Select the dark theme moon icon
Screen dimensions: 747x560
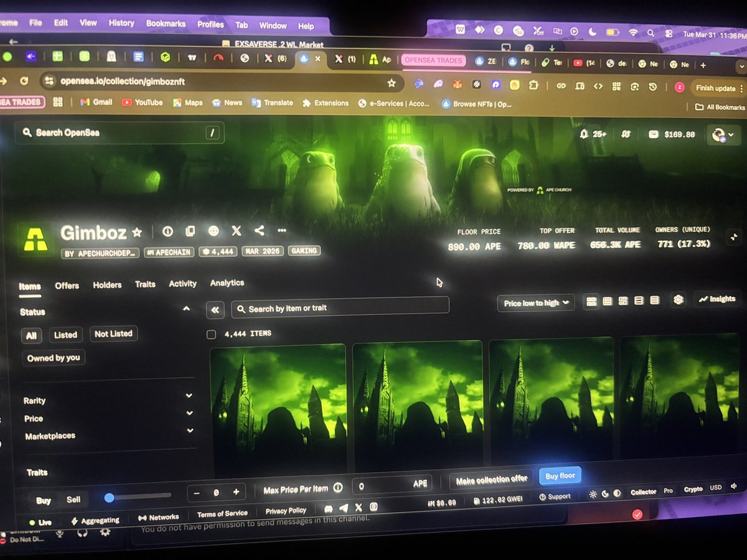(x=605, y=493)
